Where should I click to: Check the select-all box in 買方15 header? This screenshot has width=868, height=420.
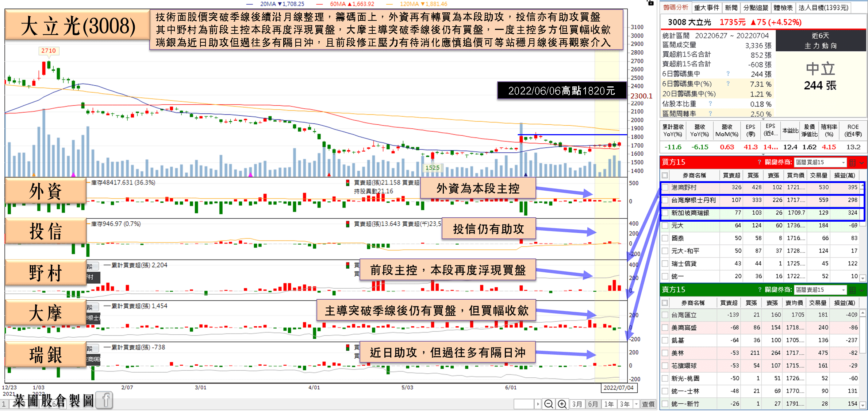coord(665,175)
